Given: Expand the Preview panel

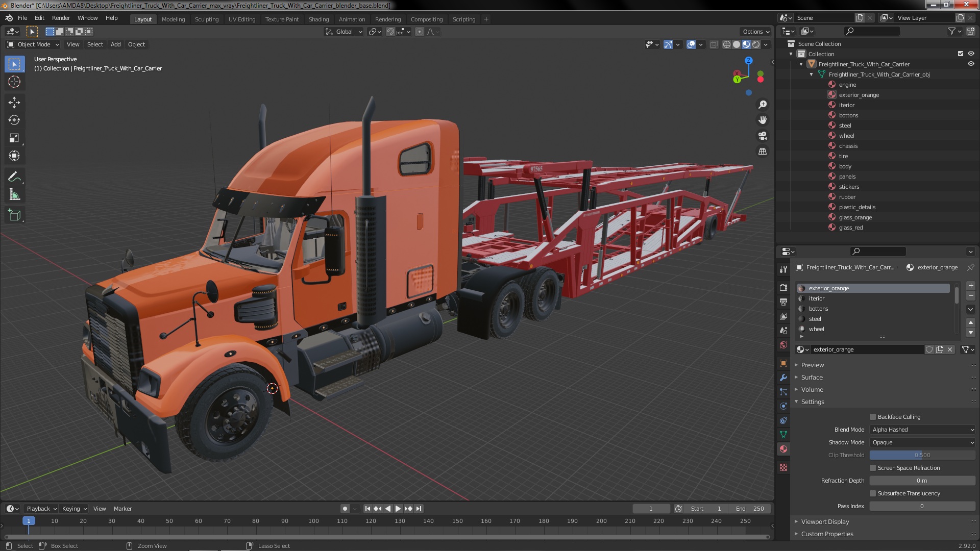Looking at the screenshot, I should [x=812, y=365].
